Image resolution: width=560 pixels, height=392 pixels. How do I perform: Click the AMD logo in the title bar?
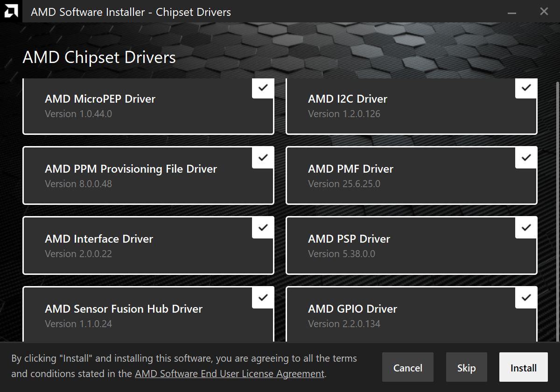coord(11,11)
